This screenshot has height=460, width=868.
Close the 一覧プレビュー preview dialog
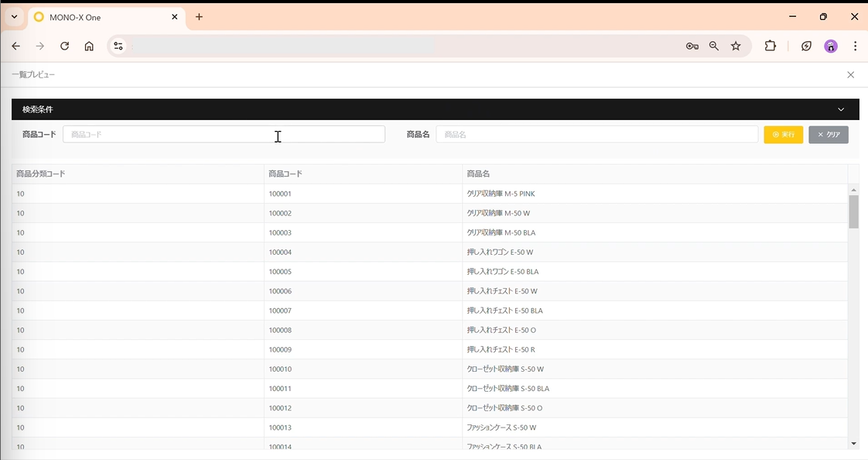click(x=851, y=75)
